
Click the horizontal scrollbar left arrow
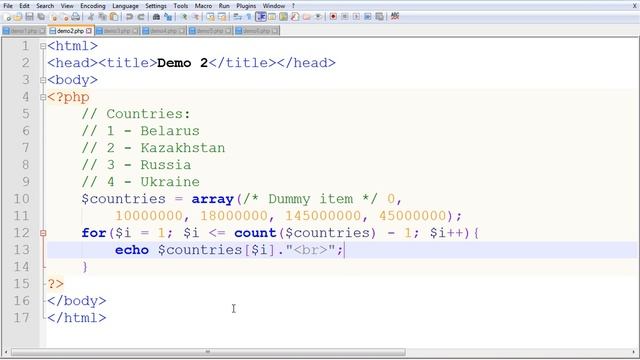(x=5, y=352)
